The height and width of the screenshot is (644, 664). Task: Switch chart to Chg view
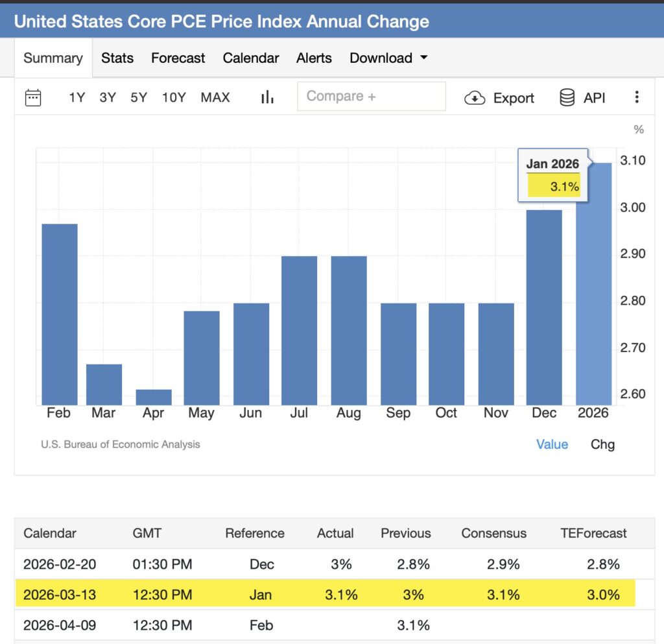tap(602, 444)
